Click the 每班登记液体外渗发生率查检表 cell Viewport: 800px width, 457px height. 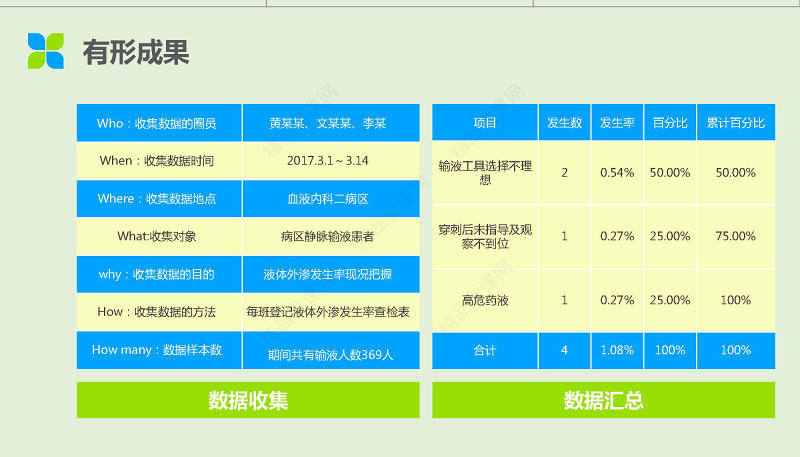pos(330,312)
